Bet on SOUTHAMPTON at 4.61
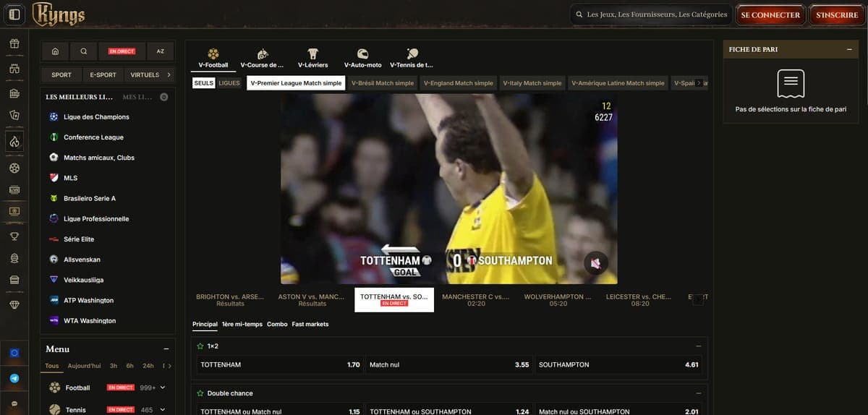This screenshot has height=415, width=868. 618,364
